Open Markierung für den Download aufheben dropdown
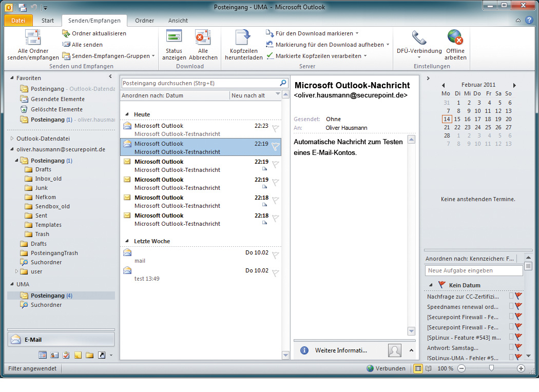The height and width of the screenshot is (392, 539). [x=328, y=45]
